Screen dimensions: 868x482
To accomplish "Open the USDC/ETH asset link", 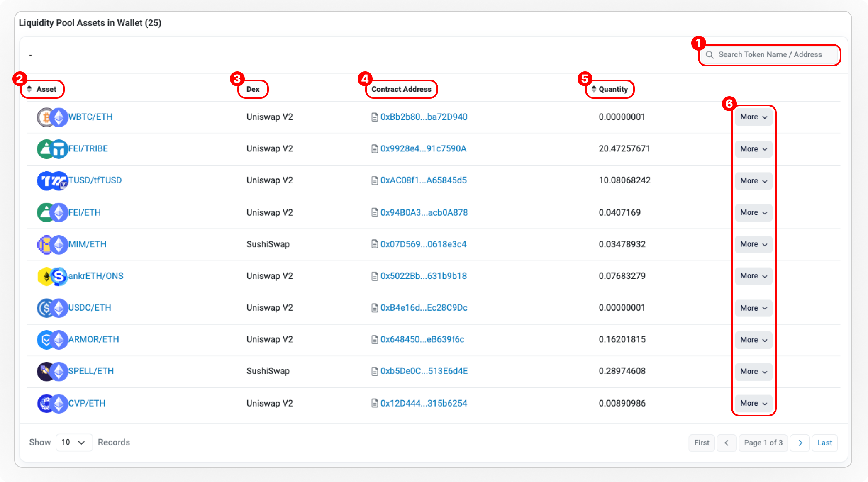I will [90, 308].
